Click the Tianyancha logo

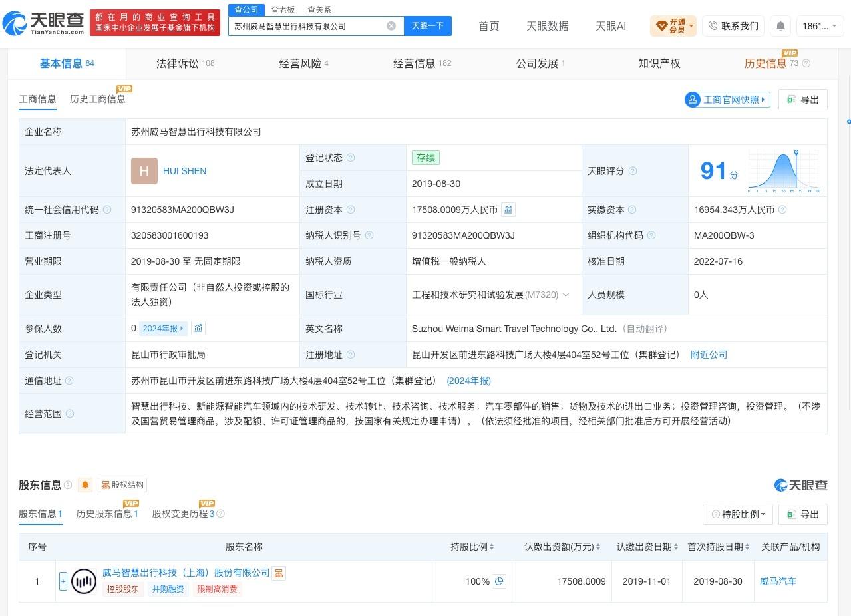(43, 24)
